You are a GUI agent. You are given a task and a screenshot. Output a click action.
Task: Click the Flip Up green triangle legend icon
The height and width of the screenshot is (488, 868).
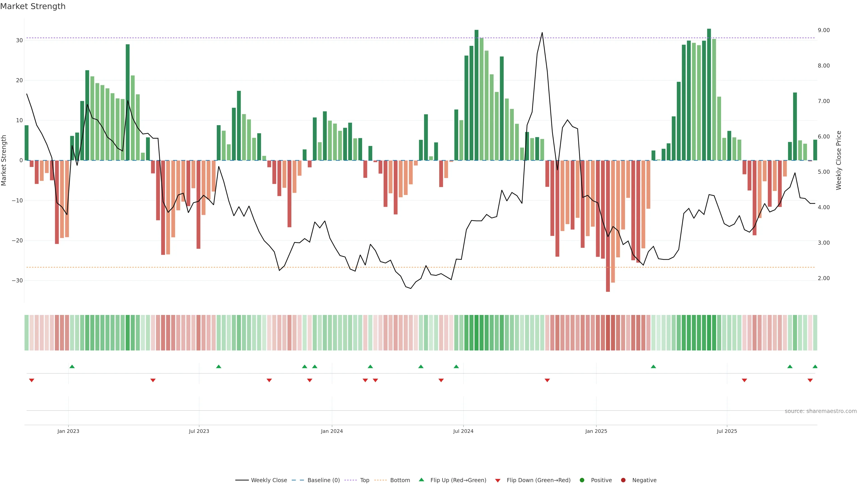point(421,480)
